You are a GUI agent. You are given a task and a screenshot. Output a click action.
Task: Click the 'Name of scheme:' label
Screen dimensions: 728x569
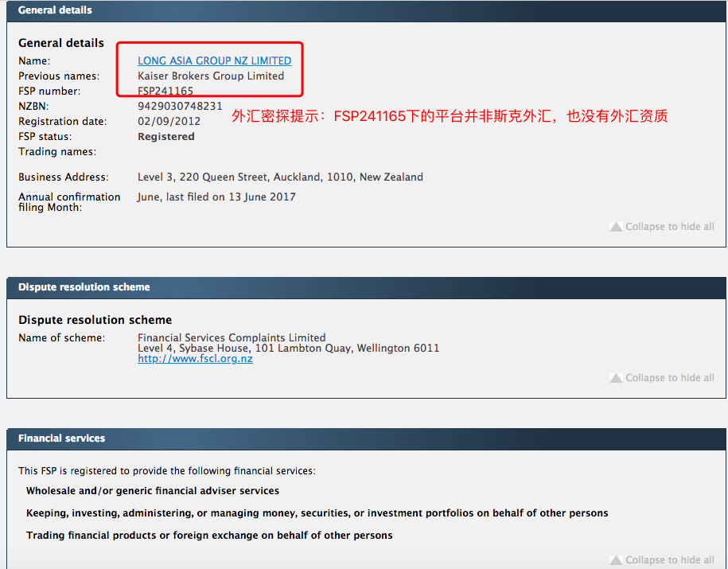(62, 338)
